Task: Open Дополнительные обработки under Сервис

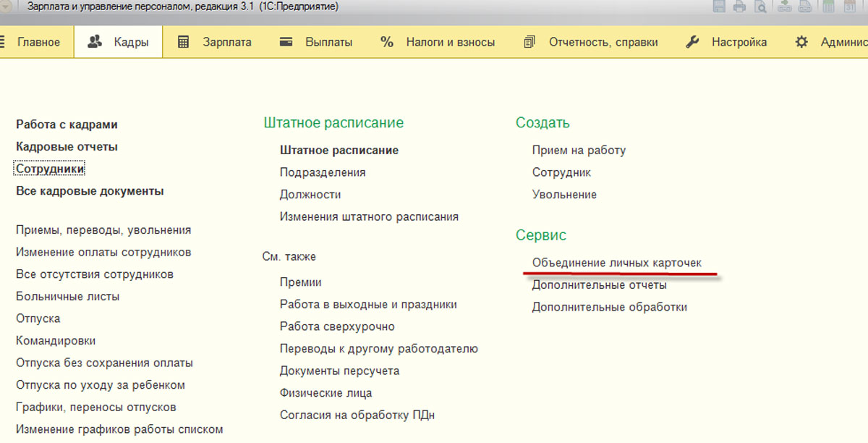Action: [609, 307]
